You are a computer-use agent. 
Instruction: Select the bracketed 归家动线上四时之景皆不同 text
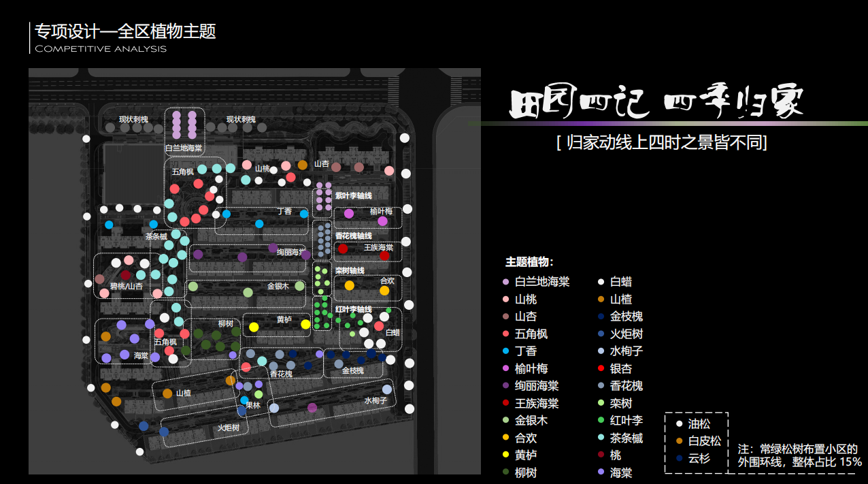tap(661, 143)
